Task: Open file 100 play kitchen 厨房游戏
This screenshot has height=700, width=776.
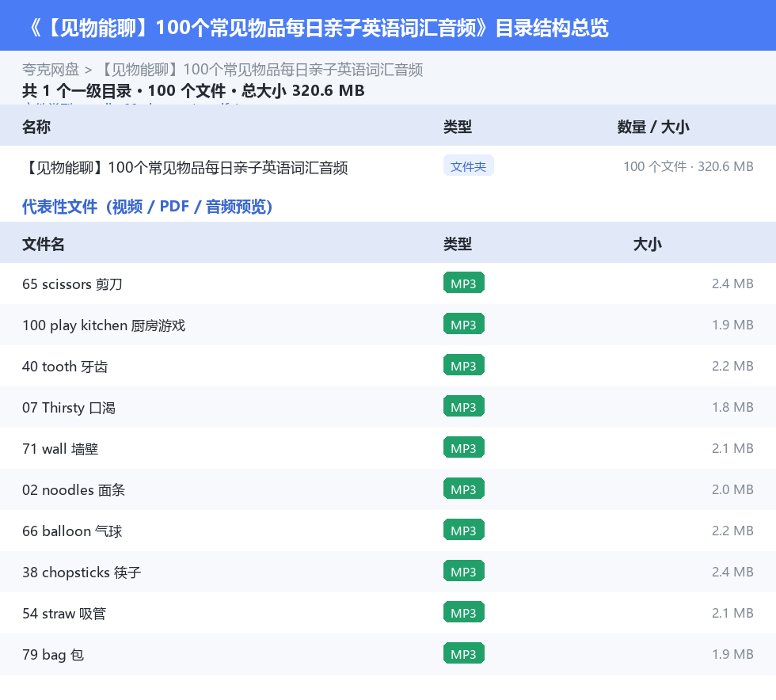Action: [x=104, y=325]
